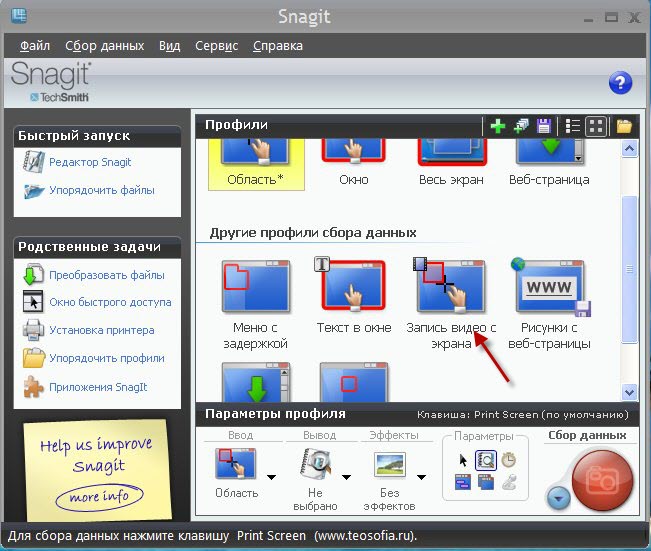Open the Вид menu
The width and height of the screenshot is (651, 551).
169,46
